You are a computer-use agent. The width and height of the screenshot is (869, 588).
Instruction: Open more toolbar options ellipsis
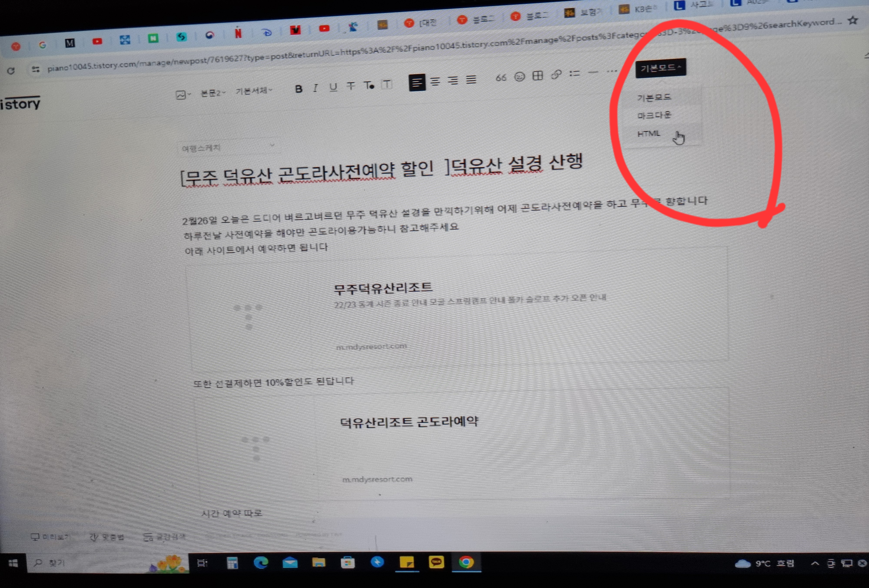[612, 71]
